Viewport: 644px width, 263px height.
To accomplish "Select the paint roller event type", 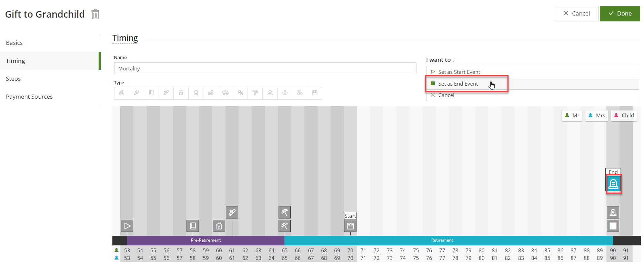I will 255,93.
